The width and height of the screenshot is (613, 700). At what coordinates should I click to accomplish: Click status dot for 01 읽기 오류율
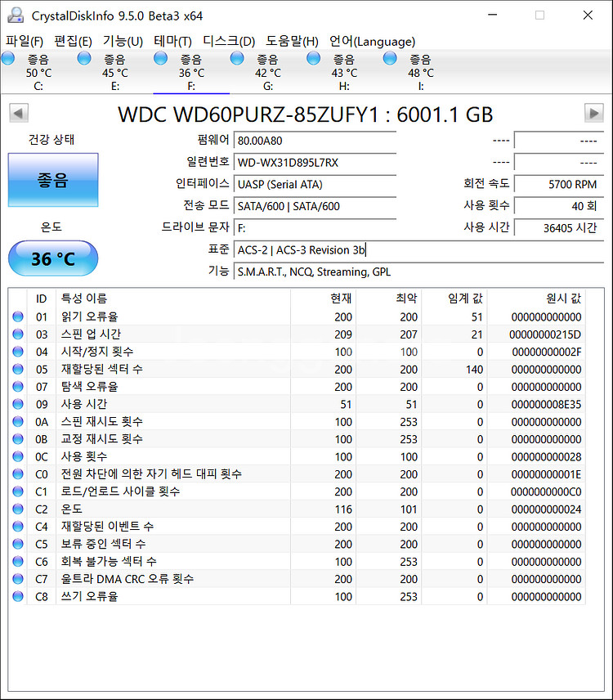click(18, 316)
